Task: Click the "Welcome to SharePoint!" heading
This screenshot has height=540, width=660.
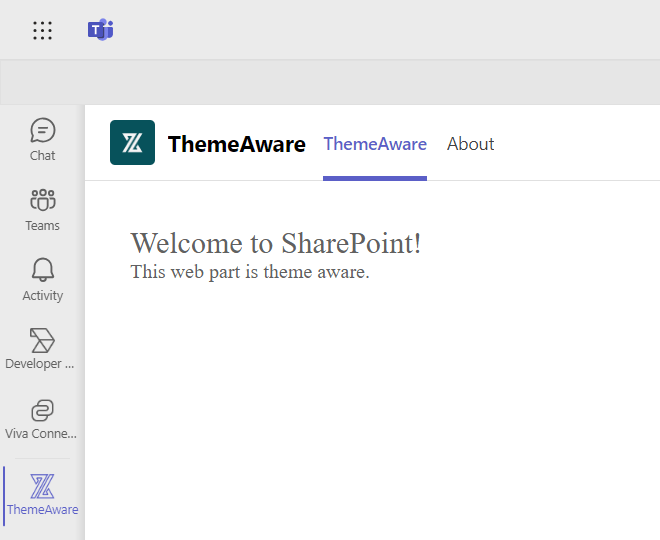Action: point(276,243)
